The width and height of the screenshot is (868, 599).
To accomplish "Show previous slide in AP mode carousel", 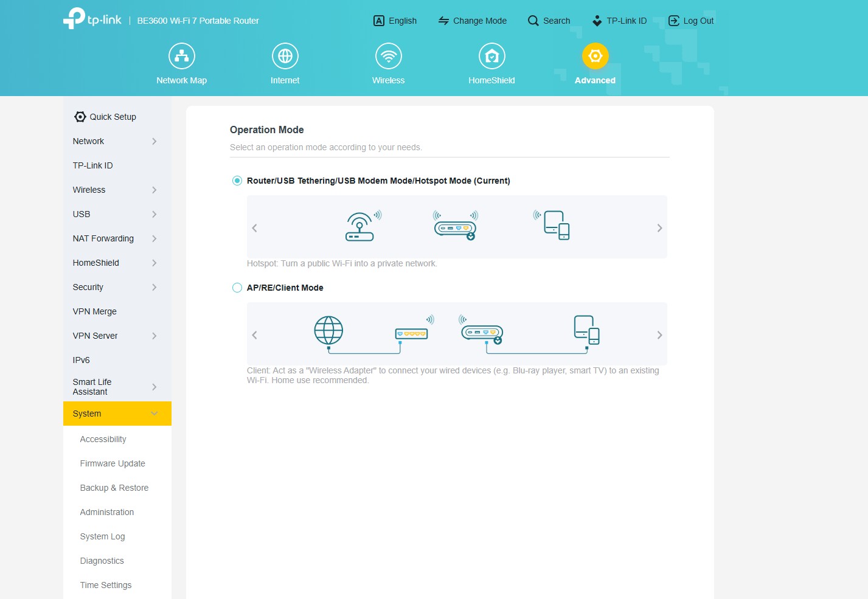I will click(x=254, y=335).
